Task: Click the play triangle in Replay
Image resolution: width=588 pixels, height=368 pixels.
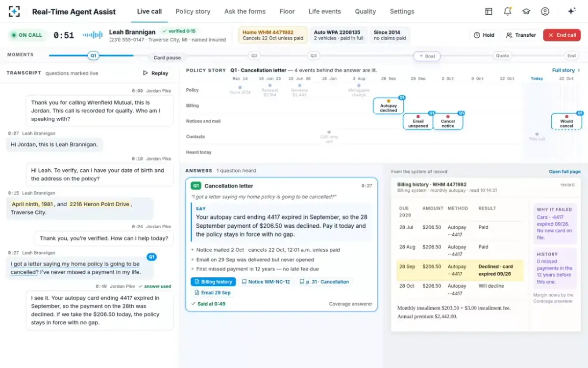Action: tap(146, 73)
